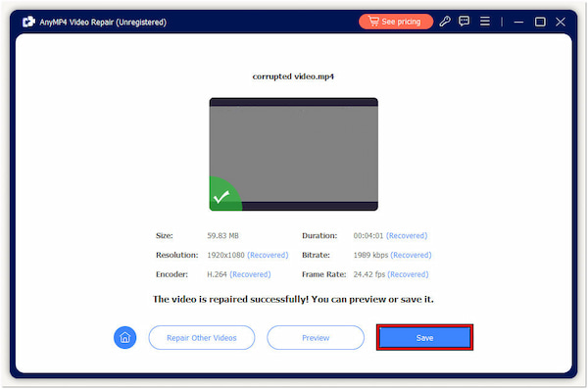The width and height of the screenshot is (588, 389).
Task: Open the feedback chat icon
Action: pyautogui.click(x=465, y=22)
